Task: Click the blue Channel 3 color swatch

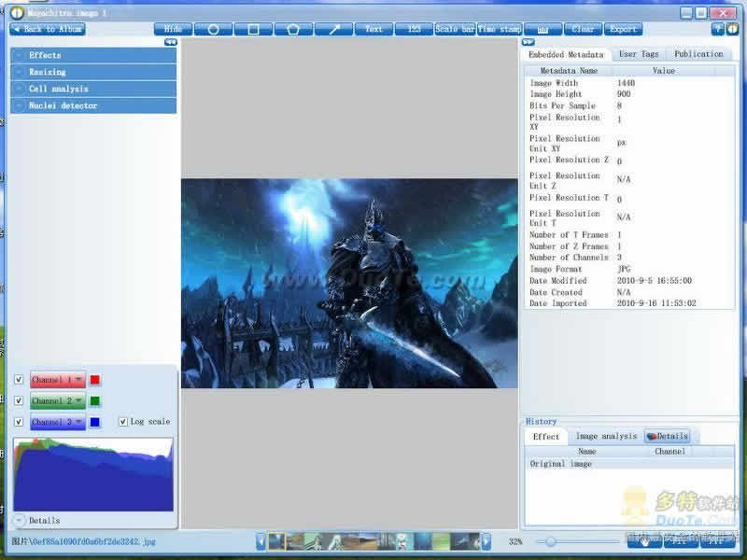Action: pyautogui.click(x=95, y=422)
